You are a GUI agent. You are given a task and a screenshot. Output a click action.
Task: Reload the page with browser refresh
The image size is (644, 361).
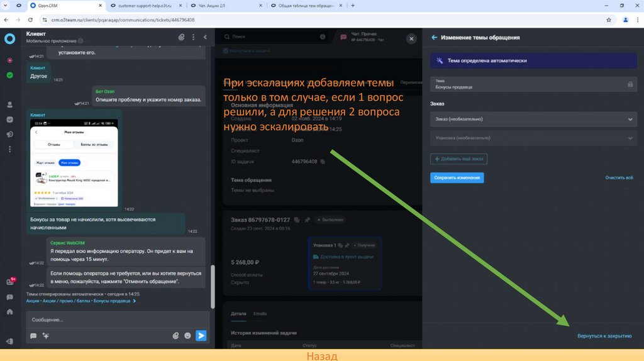[x=30, y=19]
